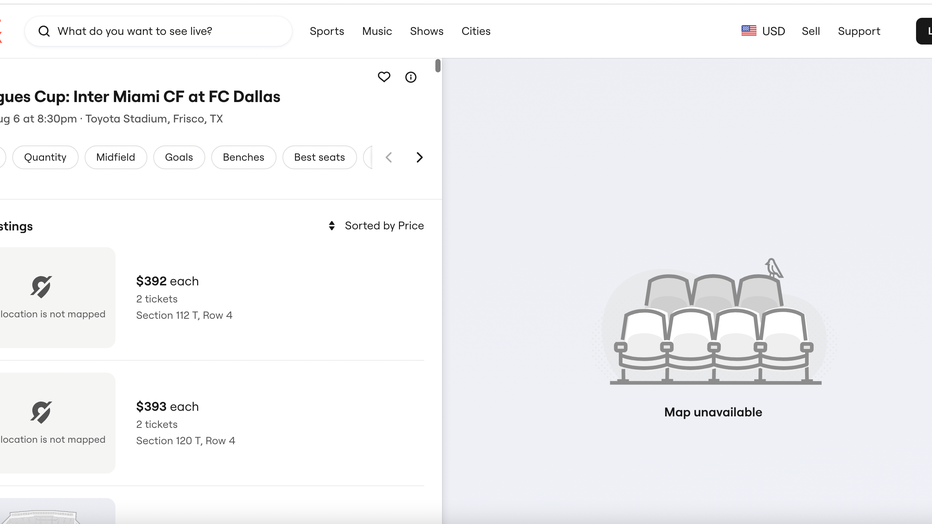Click the event title Inter Miami CF at FC Dallas
Screen dimensions: 932x524
coord(139,97)
